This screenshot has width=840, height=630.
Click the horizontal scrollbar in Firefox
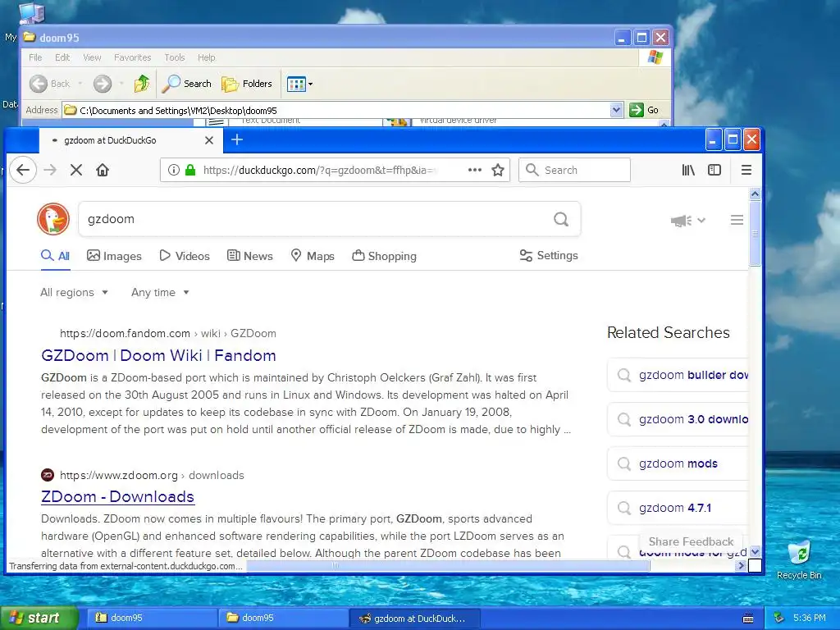448,565
